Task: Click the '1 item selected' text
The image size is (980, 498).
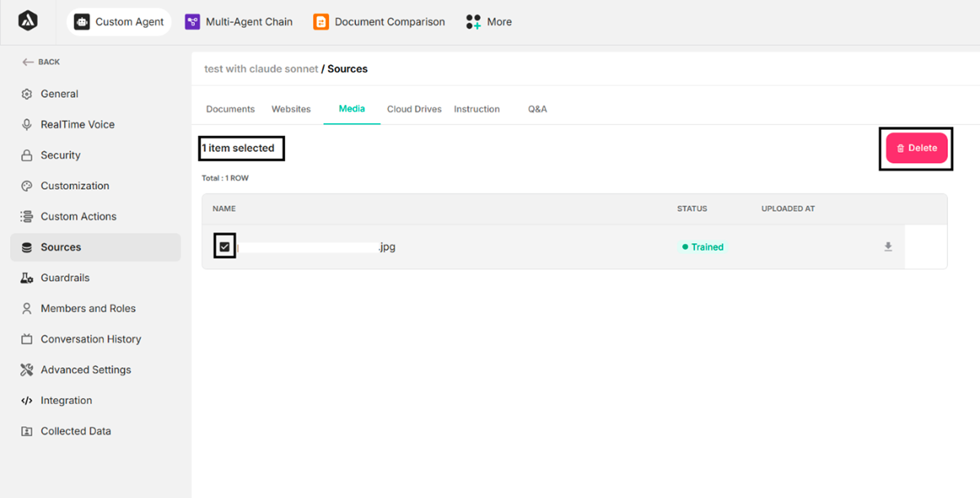Action: [x=238, y=148]
